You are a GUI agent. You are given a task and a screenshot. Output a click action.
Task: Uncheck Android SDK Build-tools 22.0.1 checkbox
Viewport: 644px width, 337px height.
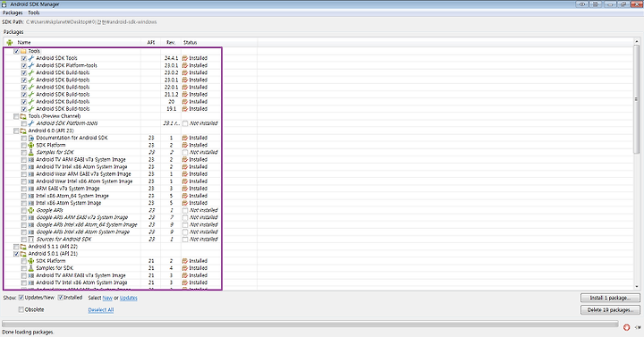pos(24,88)
